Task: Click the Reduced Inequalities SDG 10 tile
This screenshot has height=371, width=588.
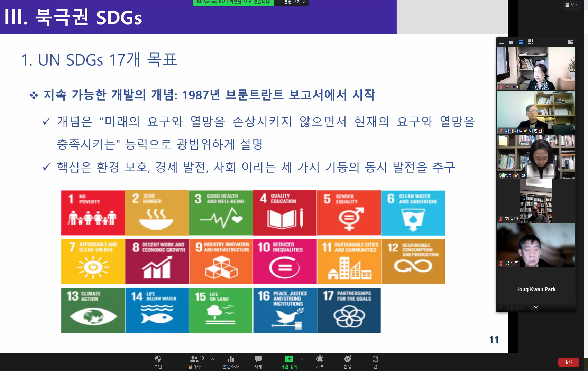Action: tap(285, 261)
